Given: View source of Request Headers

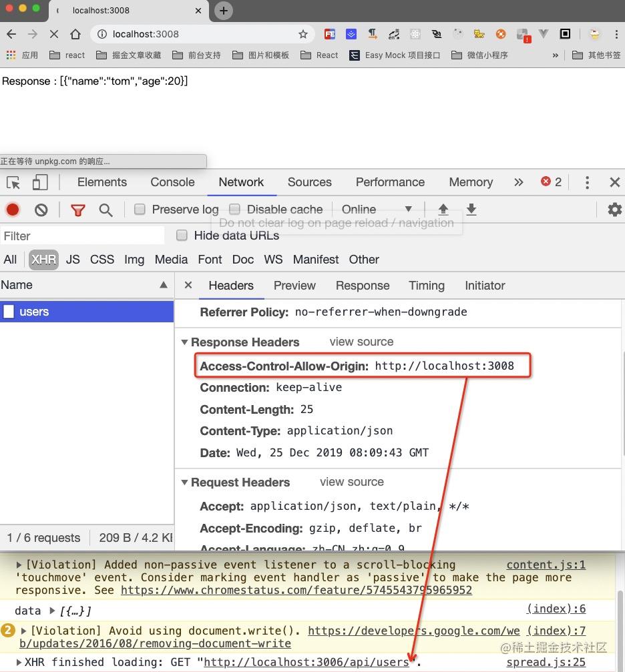Looking at the screenshot, I should pyautogui.click(x=352, y=482).
